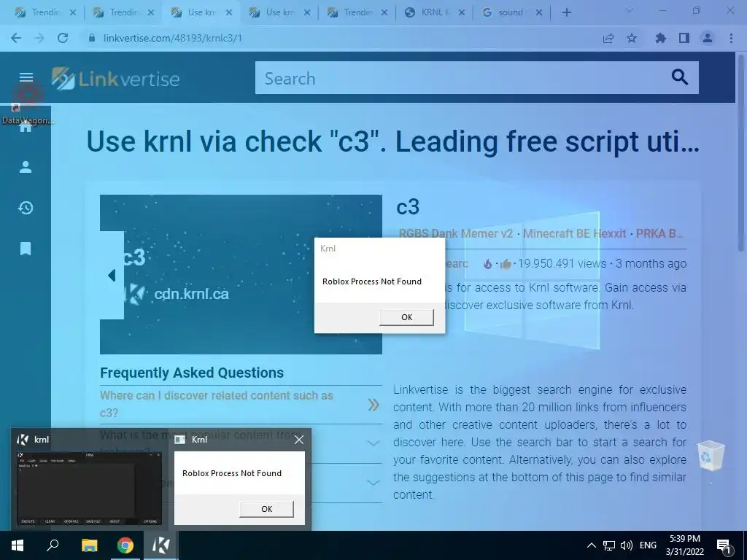Open the taskbar clock and date
The image size is (747, 560).
point(684,545)
